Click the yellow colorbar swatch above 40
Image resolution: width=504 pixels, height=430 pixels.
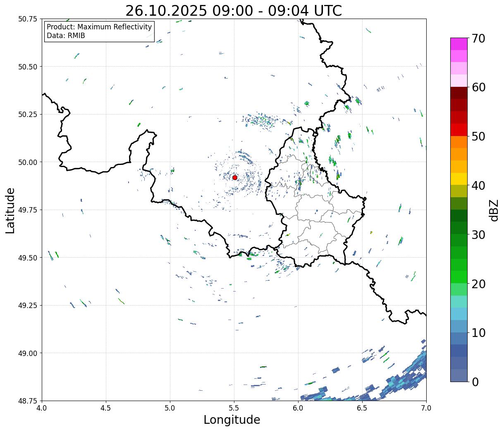click(459, 179)
